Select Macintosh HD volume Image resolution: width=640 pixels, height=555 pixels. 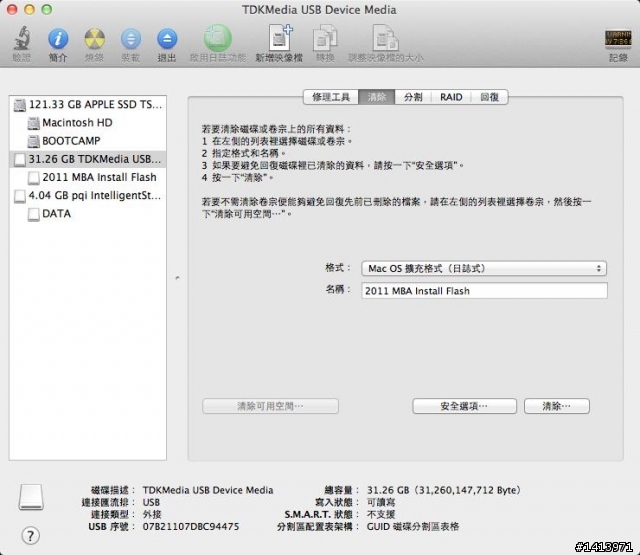pyautogui.click(x=88, y=122)
